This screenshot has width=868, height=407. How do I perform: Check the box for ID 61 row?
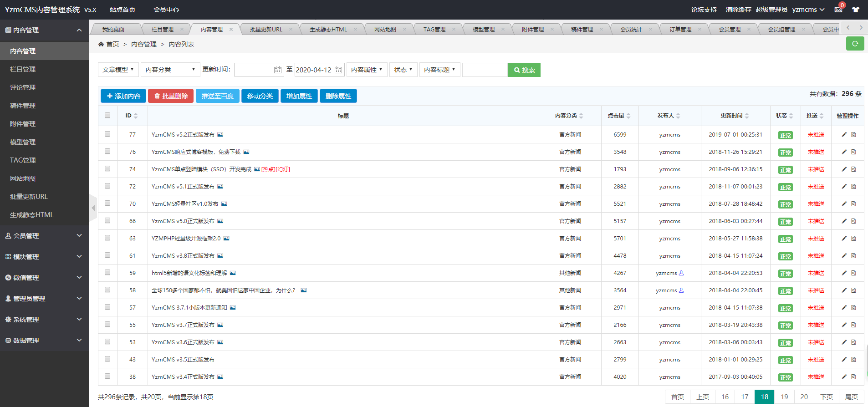click(107, 255)
